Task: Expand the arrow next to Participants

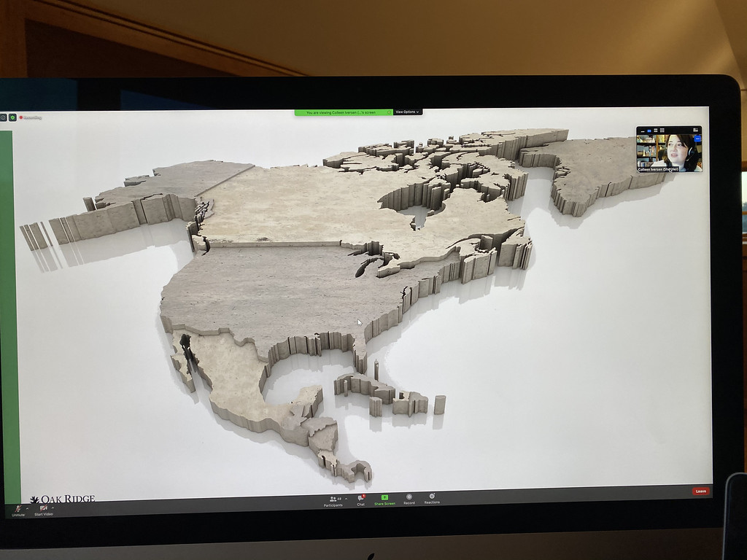Action: point(346,499)
